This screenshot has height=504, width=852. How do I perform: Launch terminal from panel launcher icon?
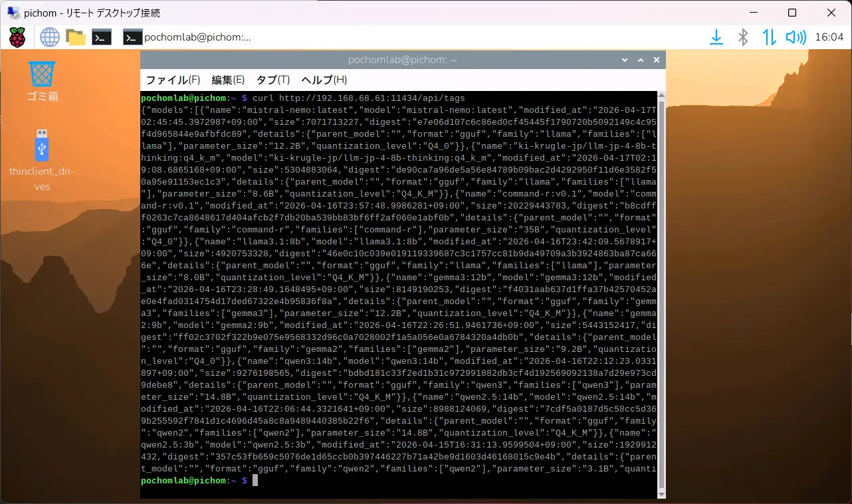pos(101,37)
